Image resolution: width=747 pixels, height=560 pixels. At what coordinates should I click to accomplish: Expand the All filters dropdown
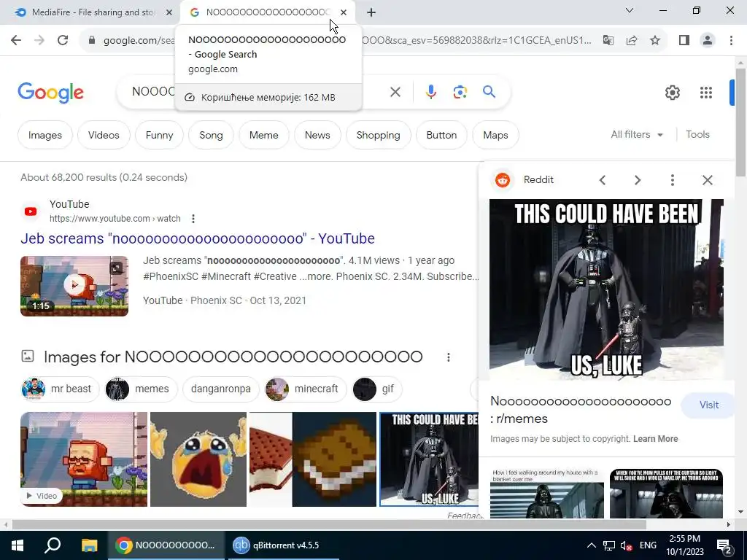click(637, 135)
